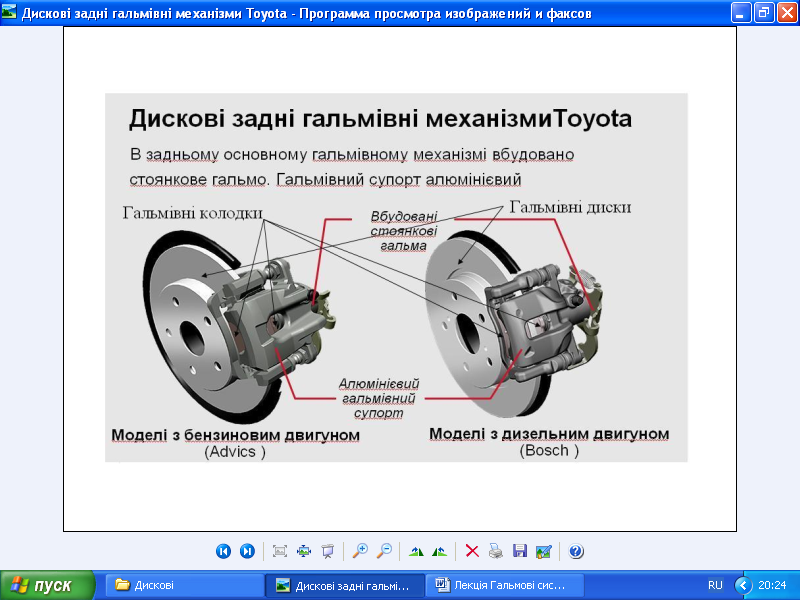Click the caption Алюмінієвий гальмівний супорт
This screenshot has height=600, width=800.
click(x=379, y=398)
